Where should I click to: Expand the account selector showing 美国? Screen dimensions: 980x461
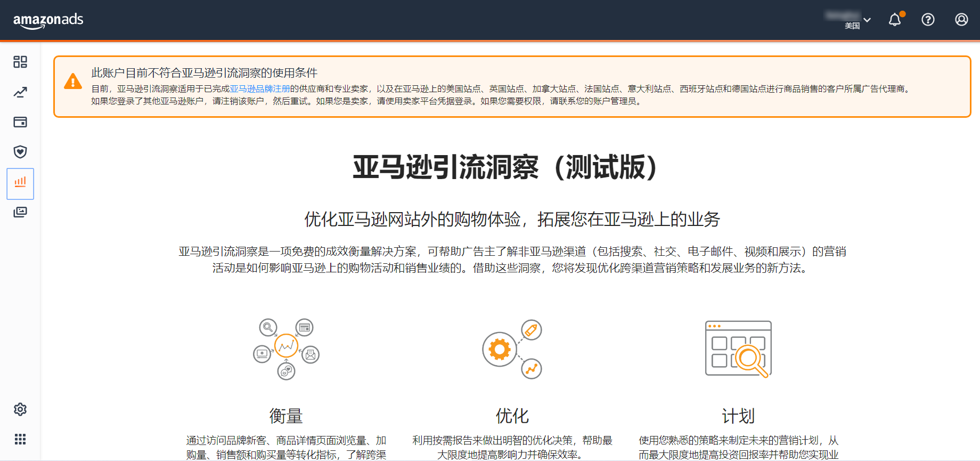(847, 20)
